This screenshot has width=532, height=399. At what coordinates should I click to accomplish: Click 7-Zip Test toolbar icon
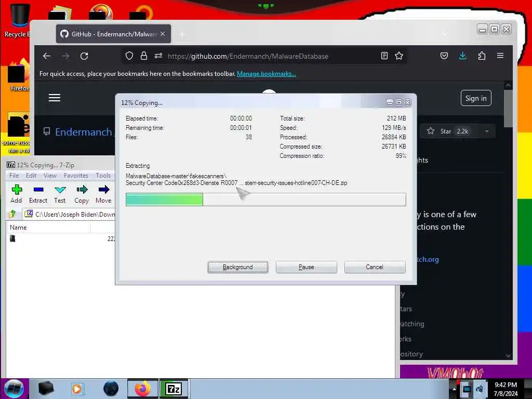coord(60,194)
